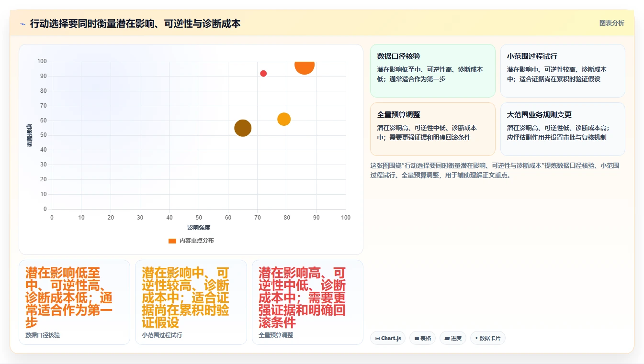Viewport: 644px width, 364px height.
Task: Click the x-axis tick value 0
Action: (x=52, y=218)
